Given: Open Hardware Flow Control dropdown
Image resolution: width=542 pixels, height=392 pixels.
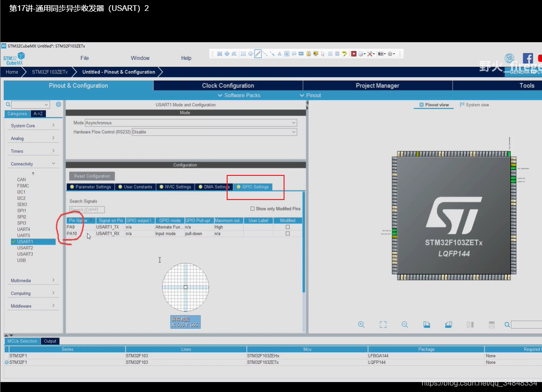Looking at the screenshot, I should 214,132.
